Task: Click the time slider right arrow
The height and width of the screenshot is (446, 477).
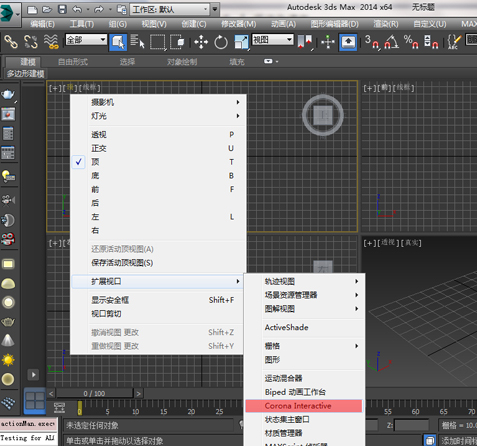Action: pyautogui.click(x=138, y=394)
